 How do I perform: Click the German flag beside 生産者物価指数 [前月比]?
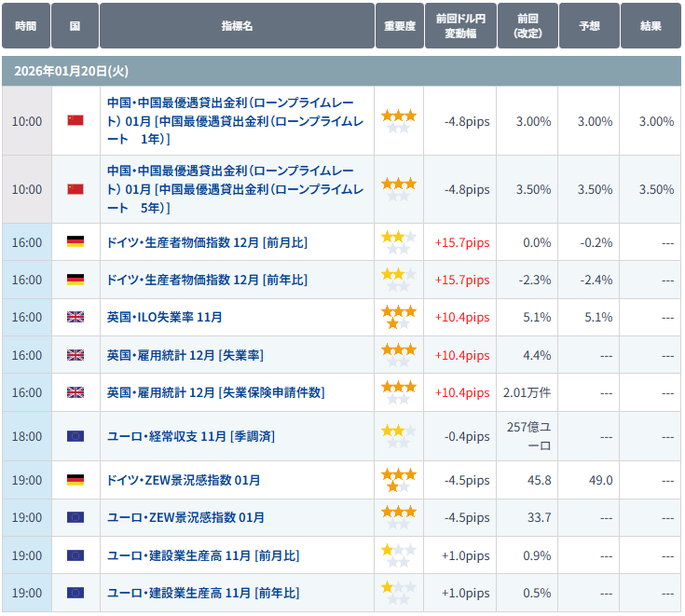75,242
